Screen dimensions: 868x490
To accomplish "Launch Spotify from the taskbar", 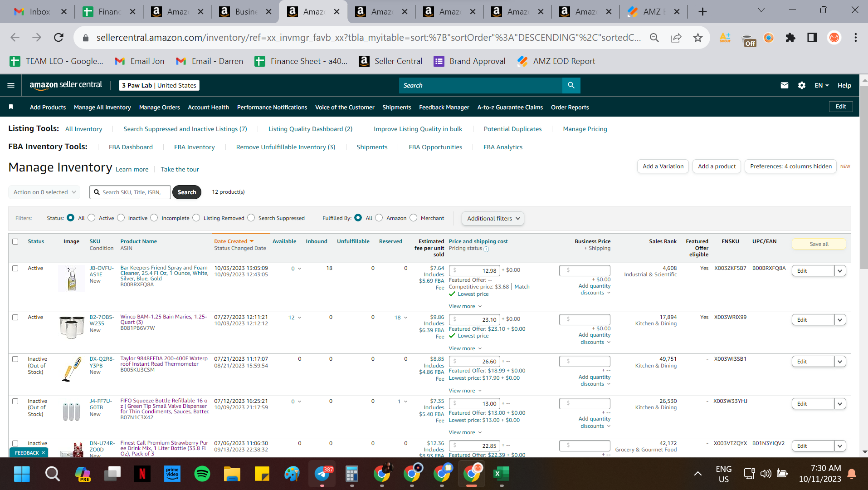I will click(202, 474).
